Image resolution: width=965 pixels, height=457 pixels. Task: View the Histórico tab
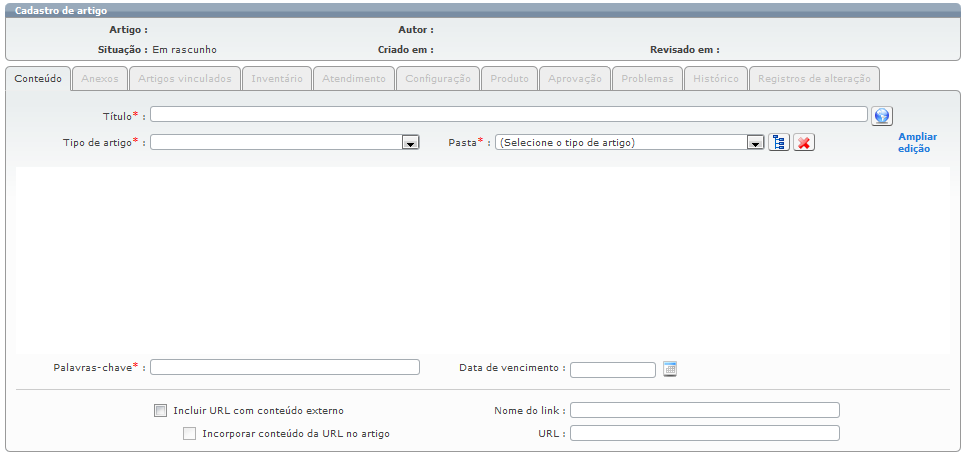pyautogui.click(x=716, y=79)
